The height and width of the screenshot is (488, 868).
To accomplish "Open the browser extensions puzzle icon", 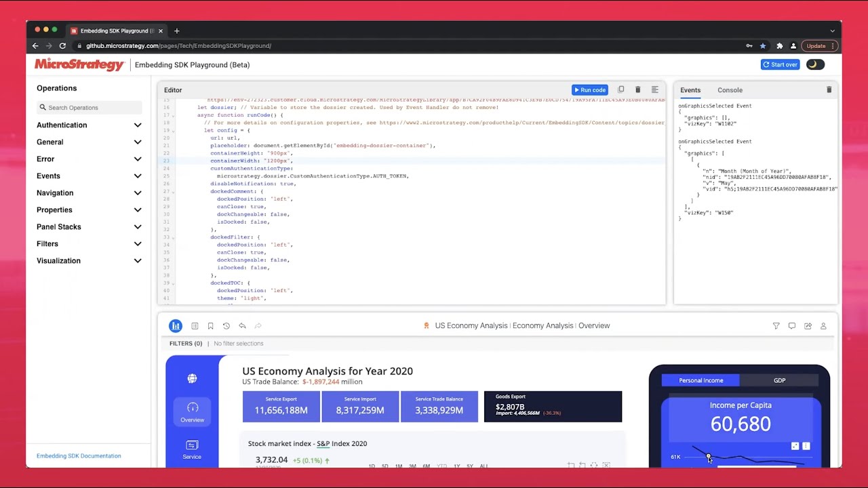I will click(779, 46).
